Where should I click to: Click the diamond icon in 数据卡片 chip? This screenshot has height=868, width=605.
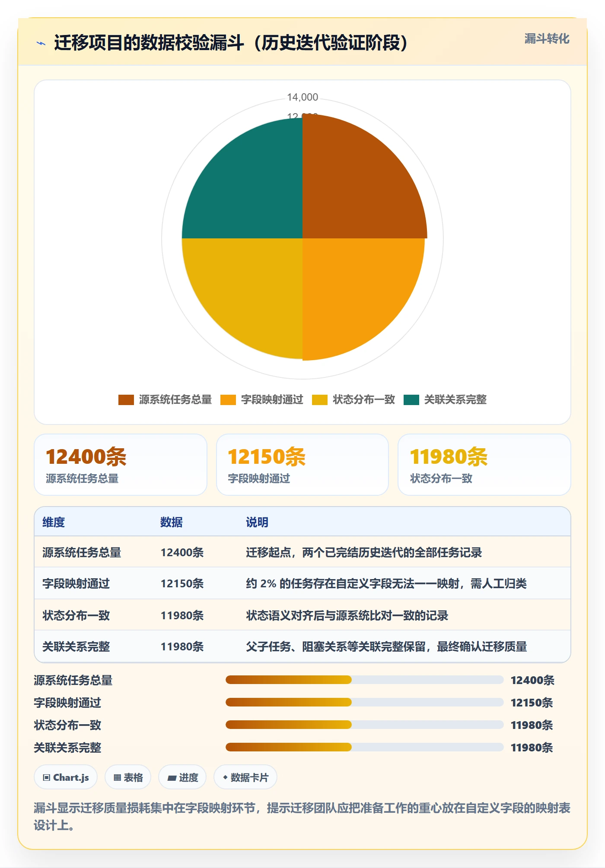coord(225,777)
